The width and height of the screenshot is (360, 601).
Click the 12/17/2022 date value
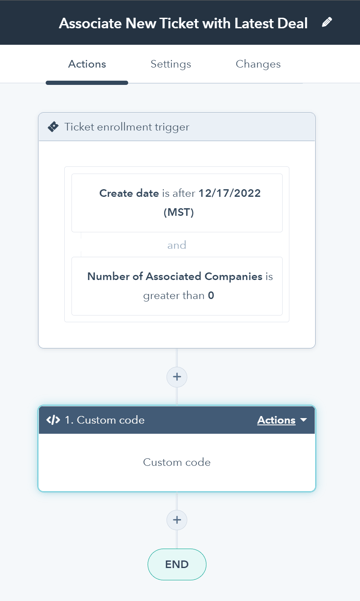pos(229,193)
